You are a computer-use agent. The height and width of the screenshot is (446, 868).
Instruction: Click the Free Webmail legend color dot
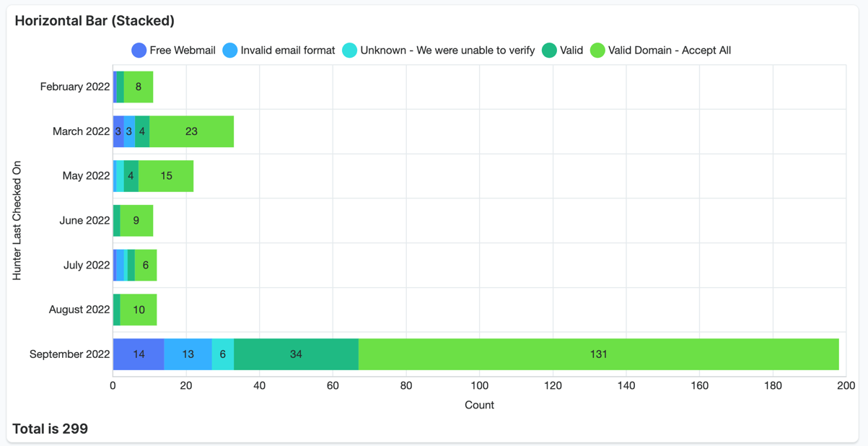139,51
